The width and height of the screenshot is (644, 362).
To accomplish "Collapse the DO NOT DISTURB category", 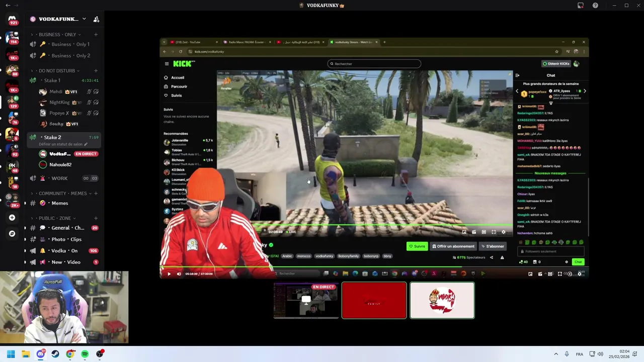I will tap(57, 71).
